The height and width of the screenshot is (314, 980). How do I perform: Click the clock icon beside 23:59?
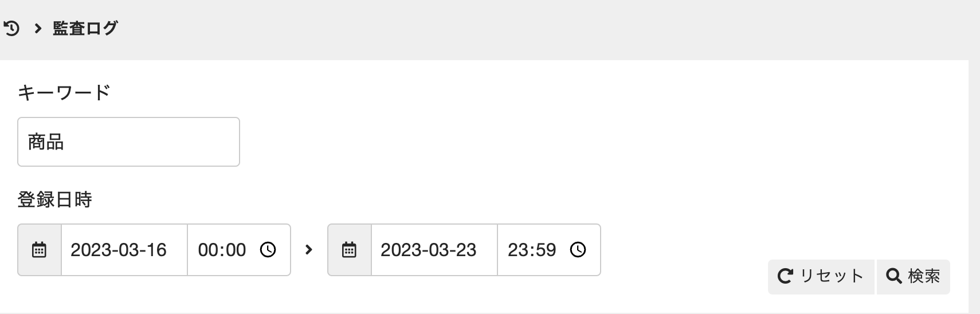click(x=578, y=250)
